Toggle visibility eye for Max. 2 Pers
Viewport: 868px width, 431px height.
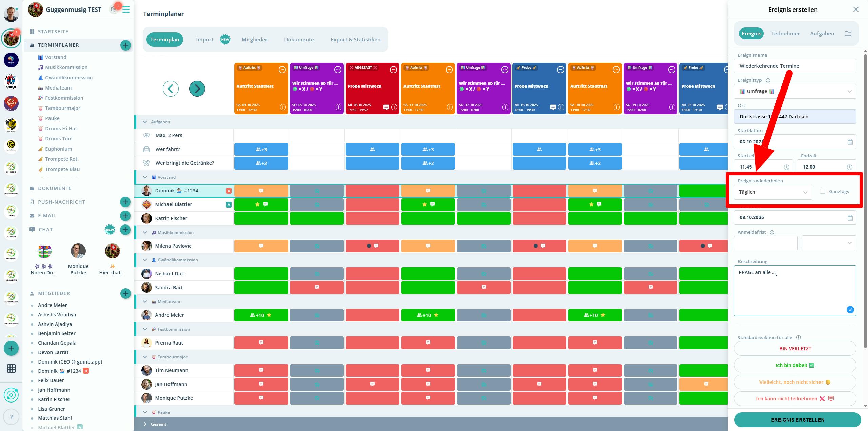[x=146, y=135]
